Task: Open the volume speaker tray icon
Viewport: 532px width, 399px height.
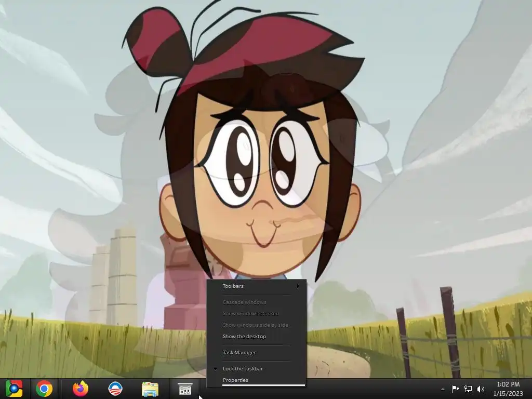Action: pyautogui.click(x=481, y=389)
